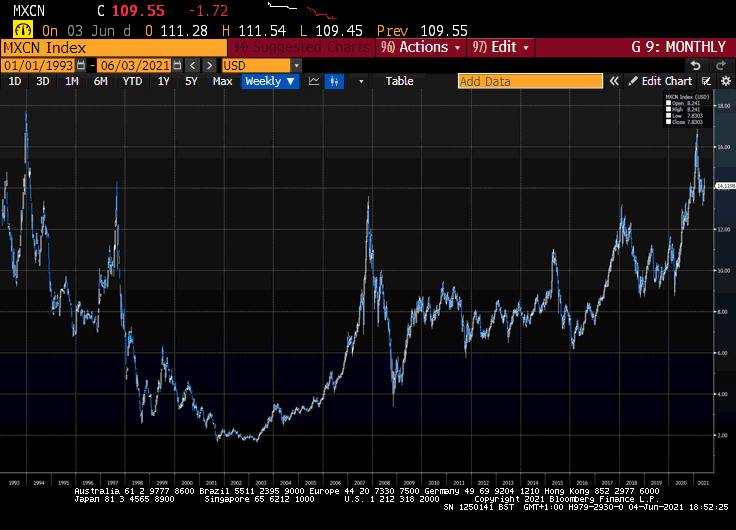Expand the chart type dropdown arrow

tap(359, 81)
